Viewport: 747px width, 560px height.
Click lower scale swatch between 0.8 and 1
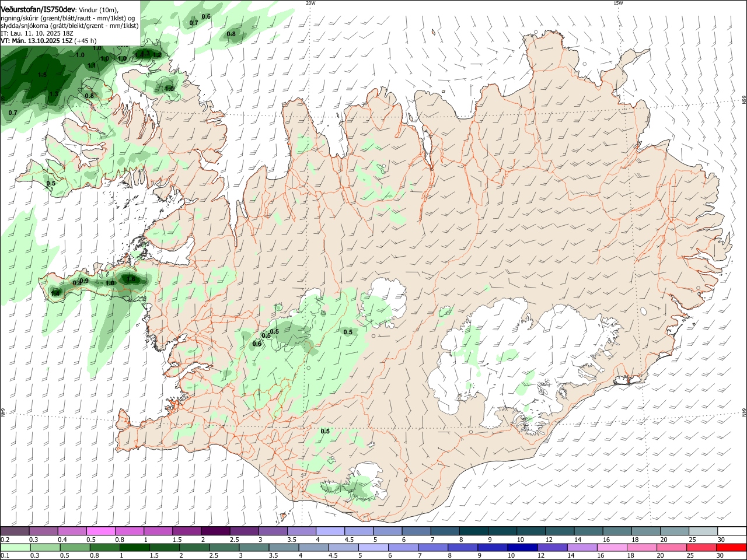pyautogui.click(x=105, y=547)
